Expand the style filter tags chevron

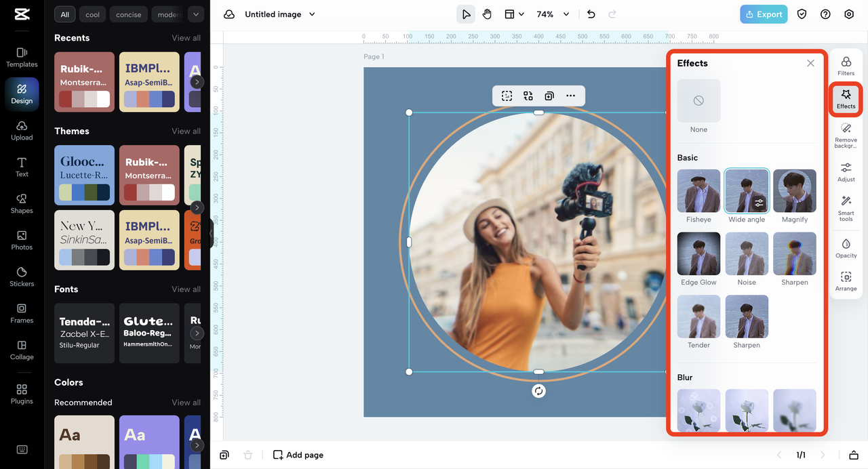pyautogui.click(x=195, y=14)
